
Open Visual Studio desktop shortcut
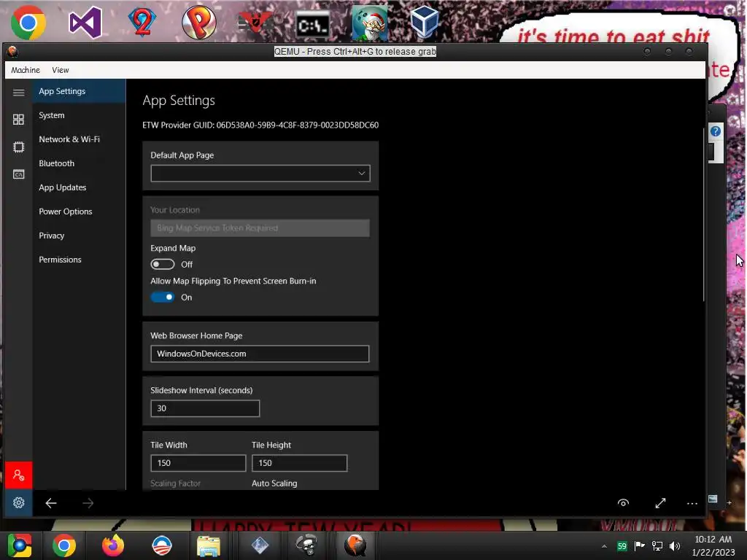tap(86, 23)
